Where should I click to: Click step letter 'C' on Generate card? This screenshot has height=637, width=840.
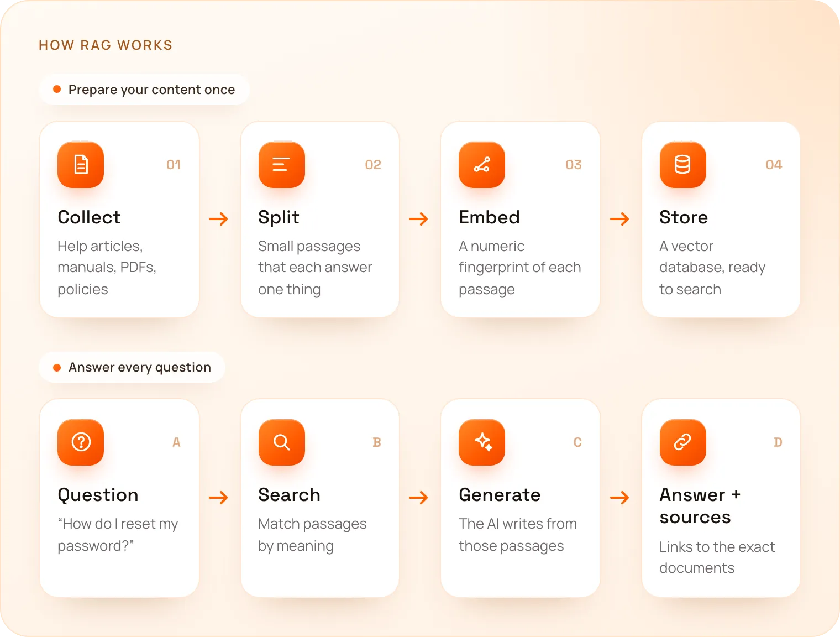tap(577, 442)
